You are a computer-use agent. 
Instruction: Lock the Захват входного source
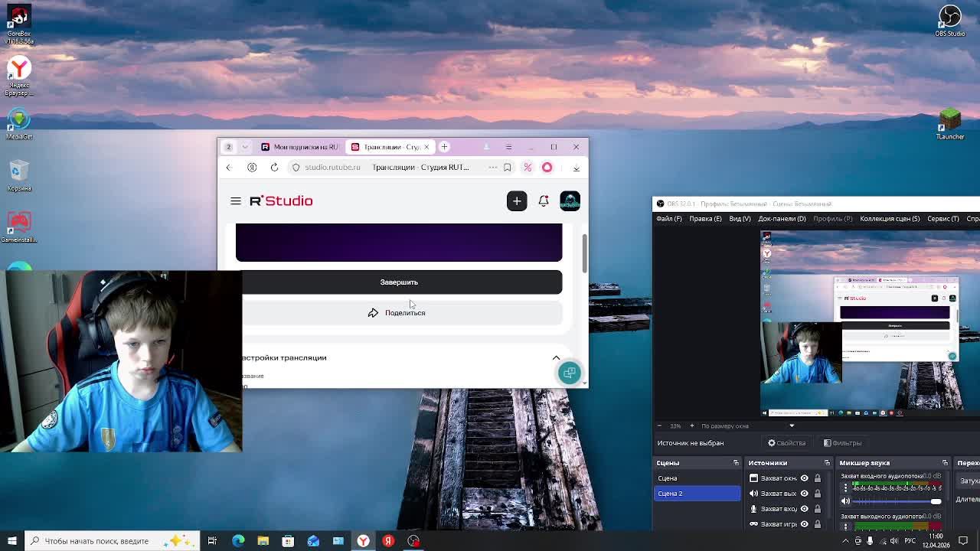(x=818, y=509)
